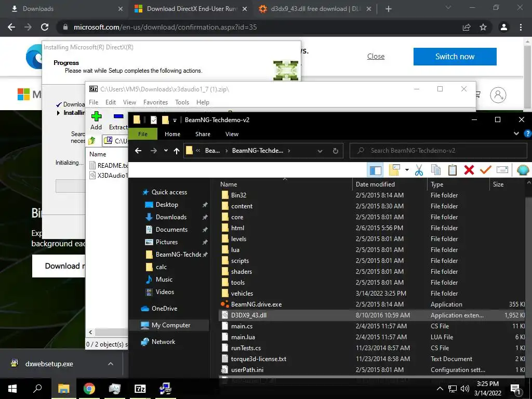Click Add button in 7-Zip window
This screenshot has height=399, width=532.
point(96,121)
